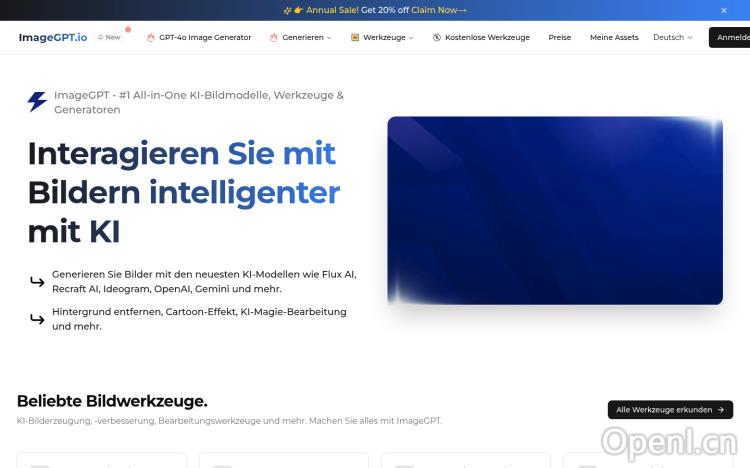Click the ImageGPT.io logo
This screenshot has height=468, width=750.
pos(52,37)
